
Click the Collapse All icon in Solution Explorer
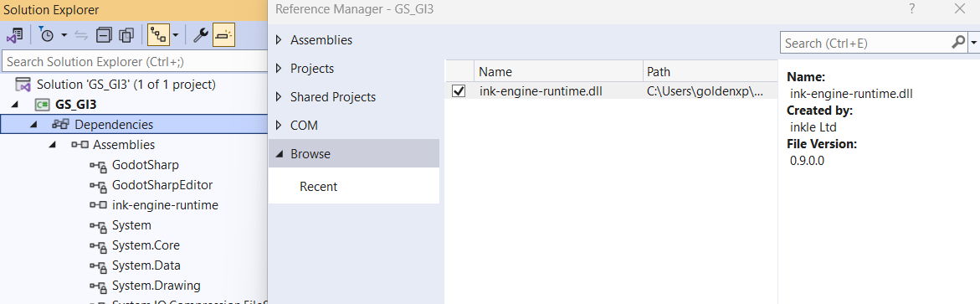pyautogui.click(x=104, y=36)
